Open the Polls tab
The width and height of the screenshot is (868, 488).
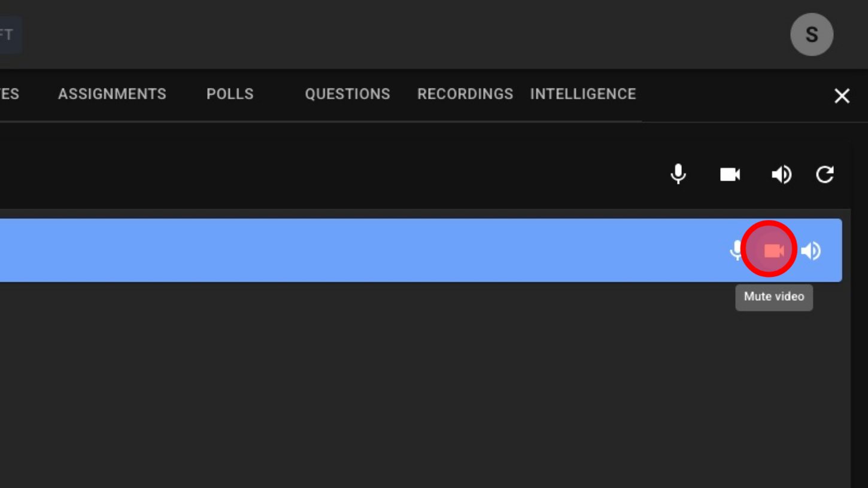(x=230, y=94)
